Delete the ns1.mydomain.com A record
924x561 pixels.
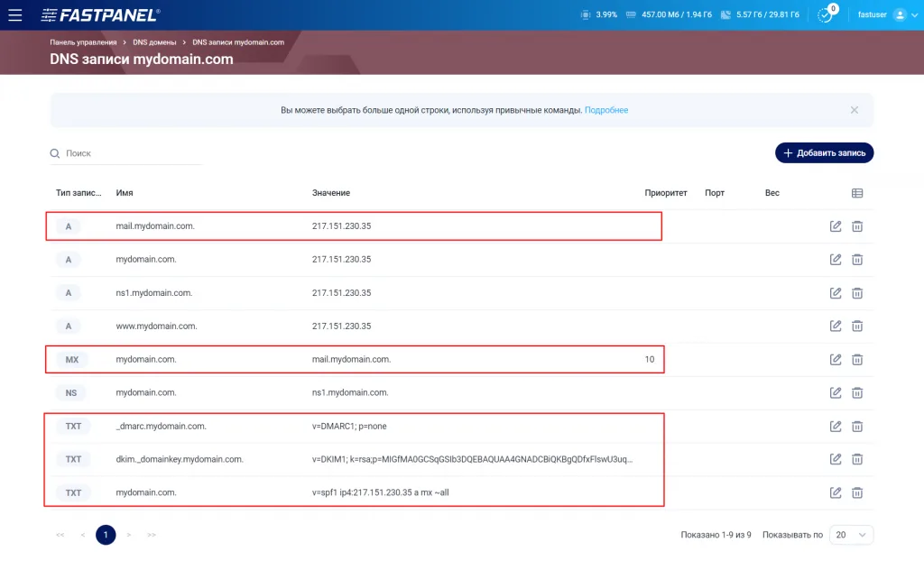click(857, 293)
